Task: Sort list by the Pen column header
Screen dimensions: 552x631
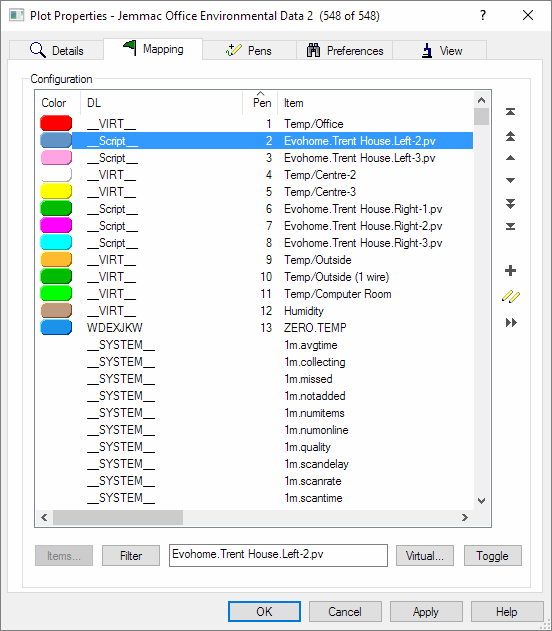Action: pyautogui.click(x=262, y=103)
